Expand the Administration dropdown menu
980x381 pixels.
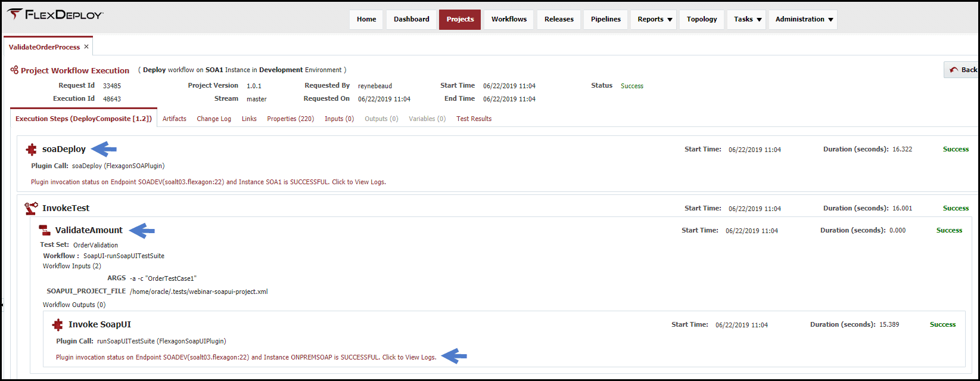803,19
